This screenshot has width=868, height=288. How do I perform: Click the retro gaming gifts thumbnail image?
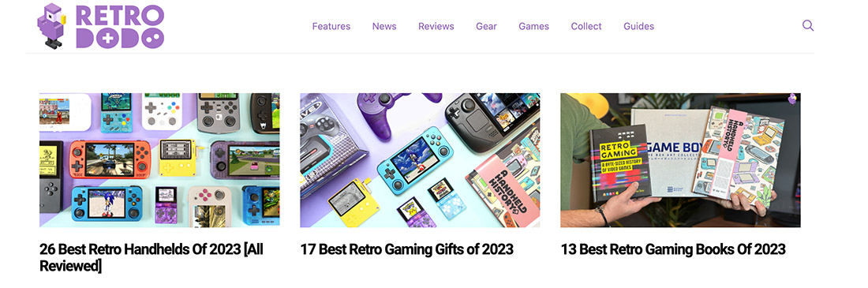click(420, 160)
